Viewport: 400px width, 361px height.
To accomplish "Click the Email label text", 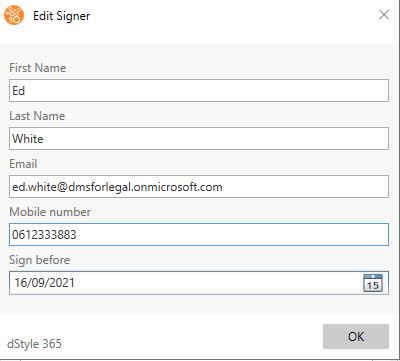I will [23, 164].
